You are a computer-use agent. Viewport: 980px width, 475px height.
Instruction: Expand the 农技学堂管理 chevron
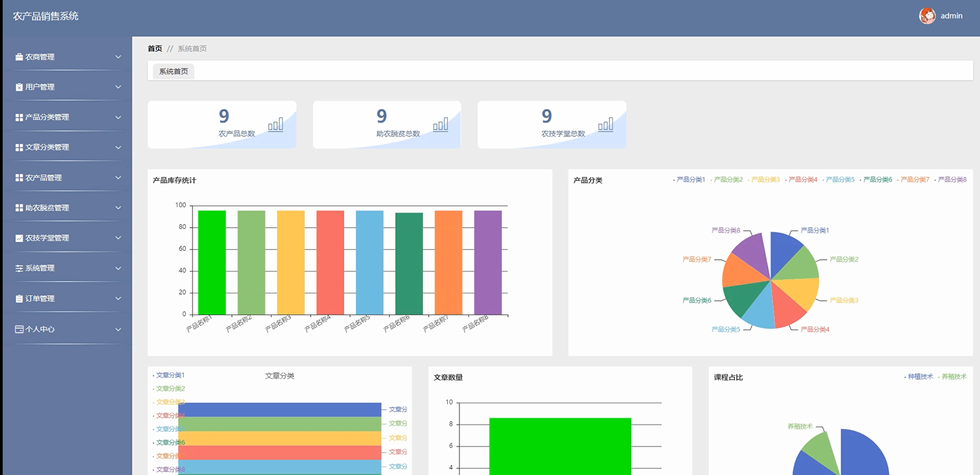coord(118,238)
